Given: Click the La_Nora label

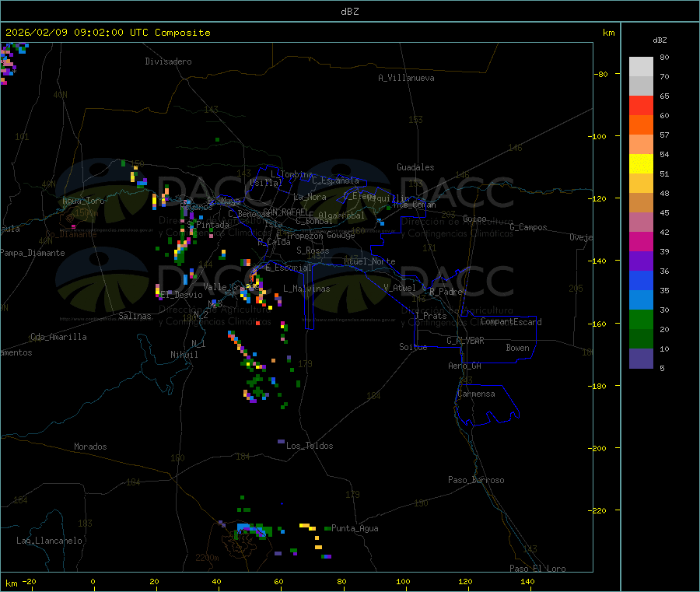Looking at the screenshot, I should [310, 197].
